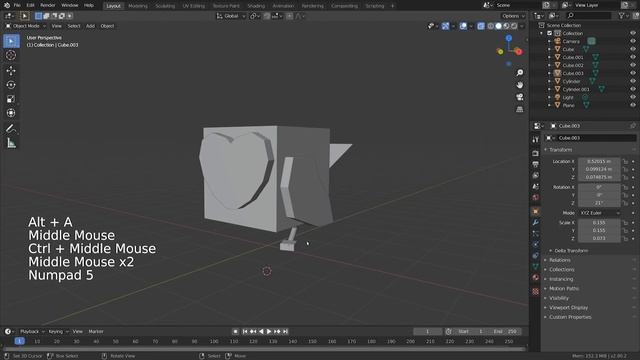Open the Object Data mesh tab

tap(536, 267)
